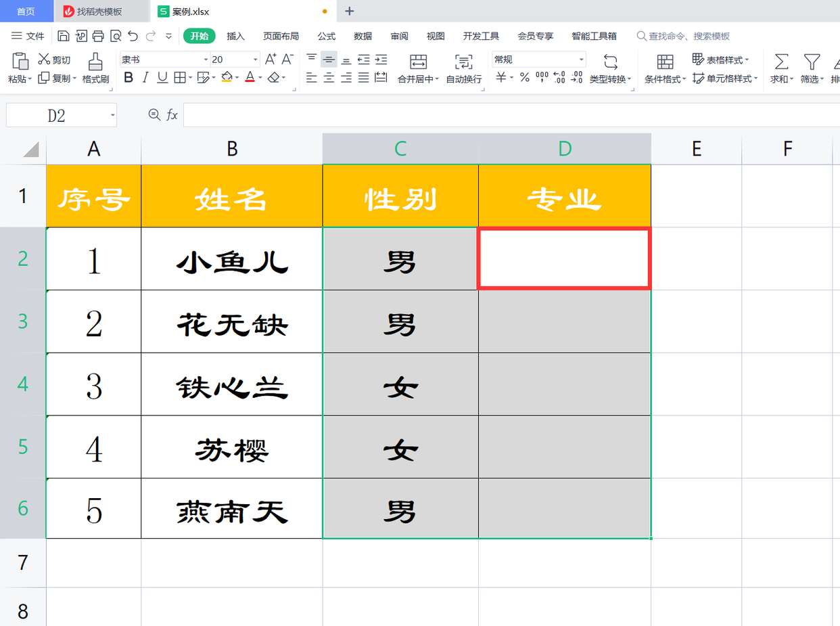This screenshot has height=626, width=840.
Task: Justify text alignment icon
Action: (364, 78)
